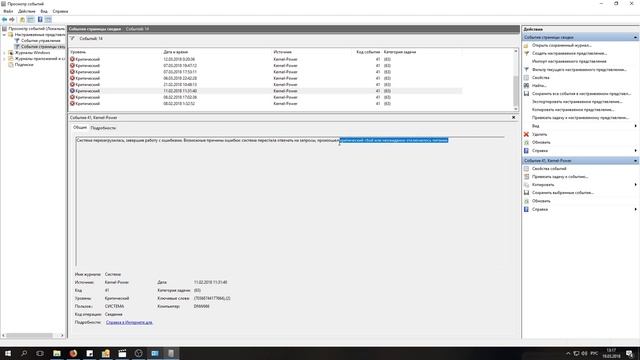The width and height of the screenshot is (640, 360).
Task: Select event dated 06.03.2018 22:42
Action: pyautogui.click(x=265, y=78)
